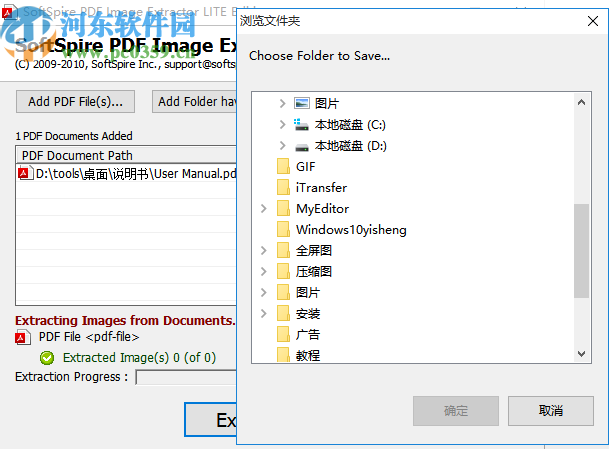
Task: Click the green check icon by Extracted Image(s)
Action: tap(47, 358)
